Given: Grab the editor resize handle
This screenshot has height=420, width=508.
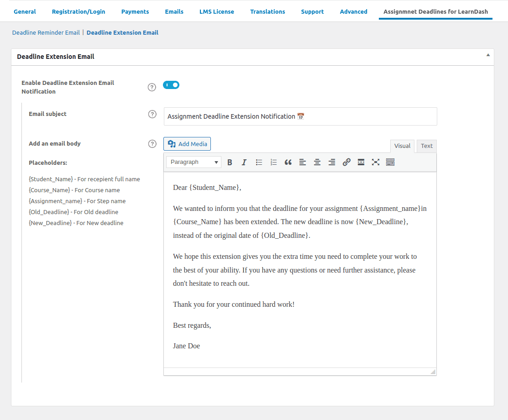Looking at the screenshot, I should point(433,372).
